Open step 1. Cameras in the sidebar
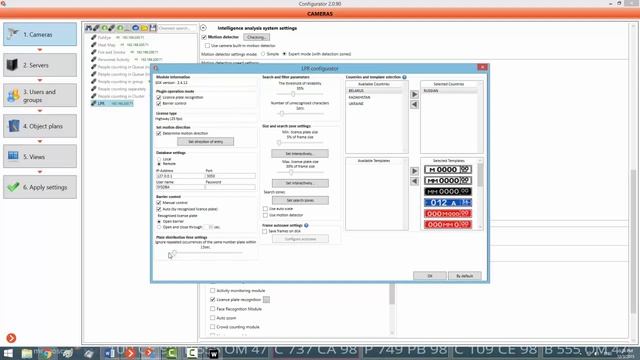640x360 pixels. click(40, 34)
